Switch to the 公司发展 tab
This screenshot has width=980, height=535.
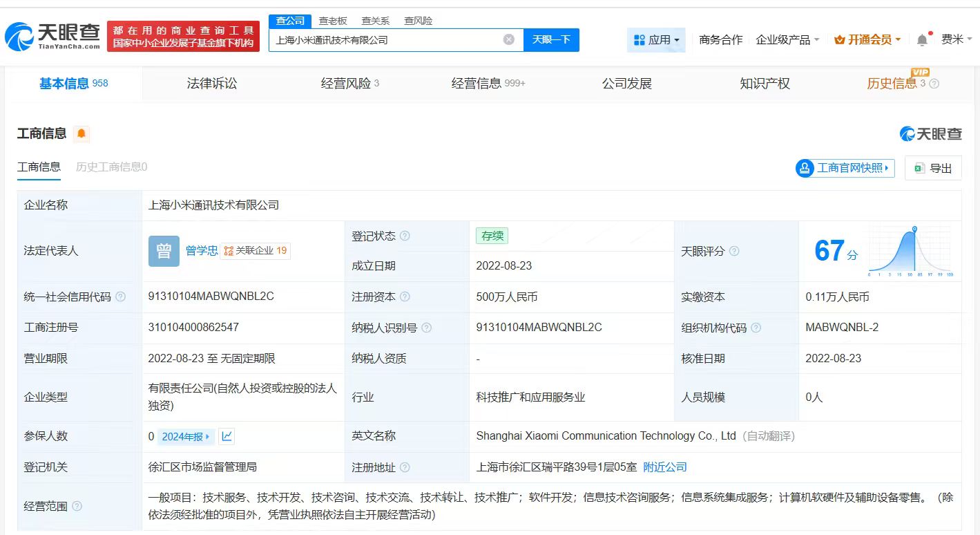pos(626,84)
